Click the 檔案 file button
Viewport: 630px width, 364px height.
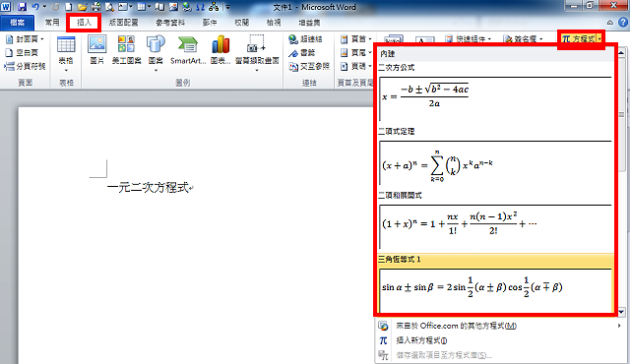(x=18, y=23)
